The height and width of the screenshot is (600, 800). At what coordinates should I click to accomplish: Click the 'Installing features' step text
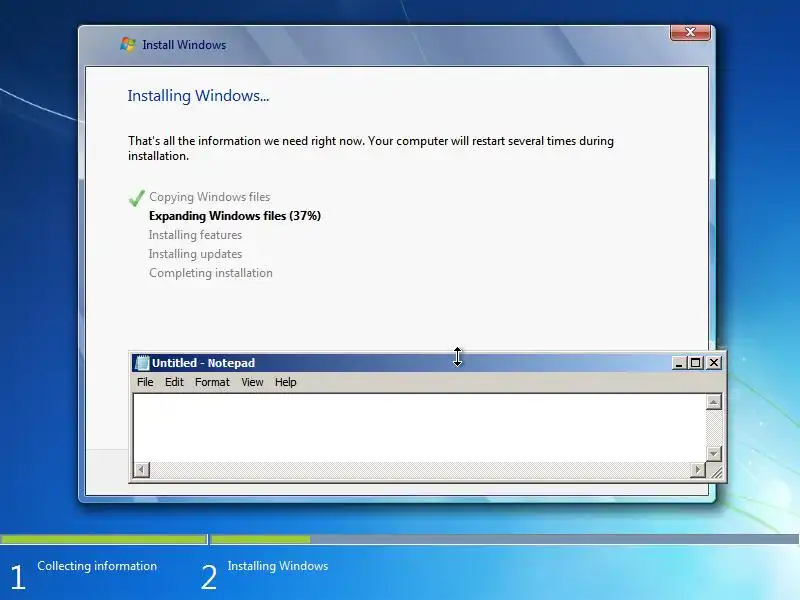coord(195,235)
